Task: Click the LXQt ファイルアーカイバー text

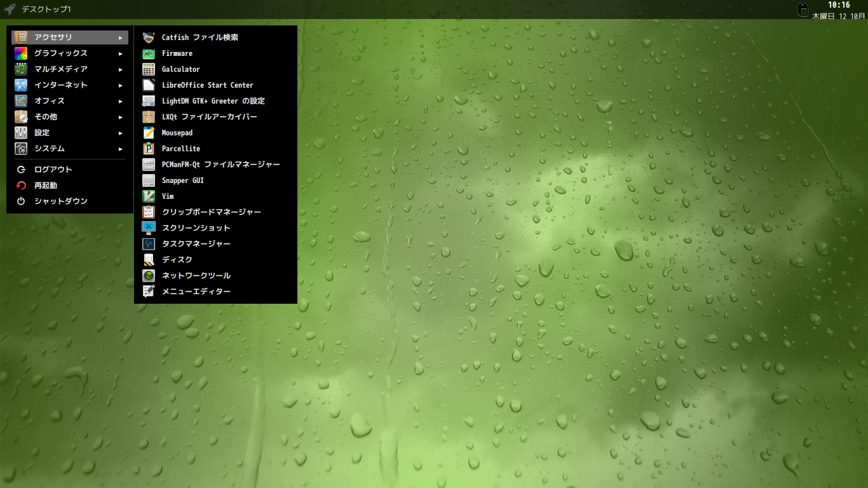Action: (x=210, y=117)
